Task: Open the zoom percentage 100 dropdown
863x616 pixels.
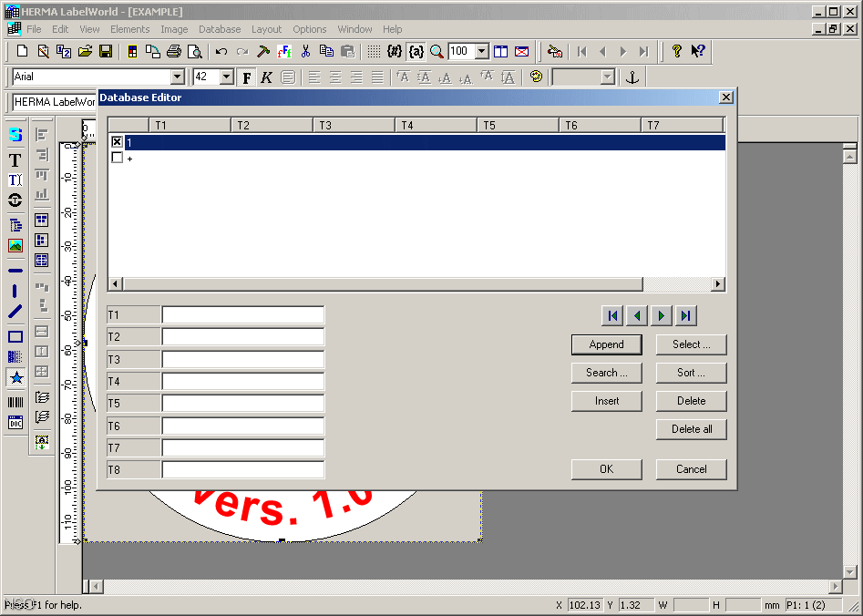Action: tap(483, 51)
